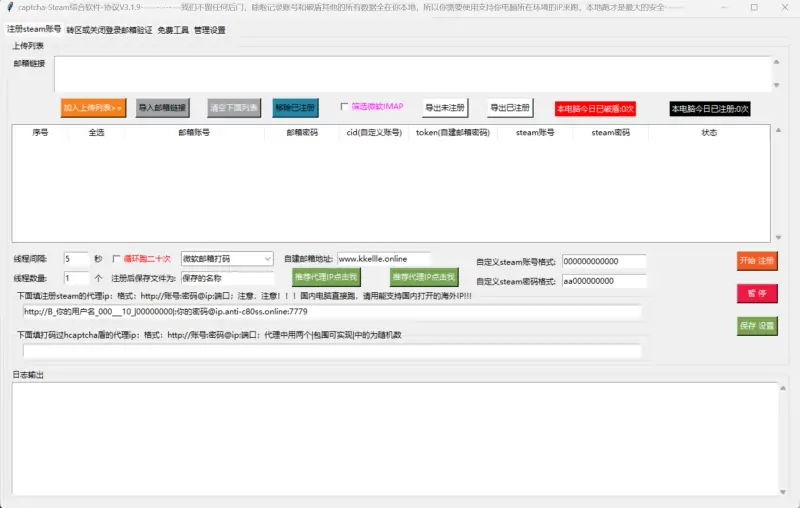Viewport: 800px width, 508px height.
Task: Click the 导出已注册 button
Action: (x=510, y=107)
